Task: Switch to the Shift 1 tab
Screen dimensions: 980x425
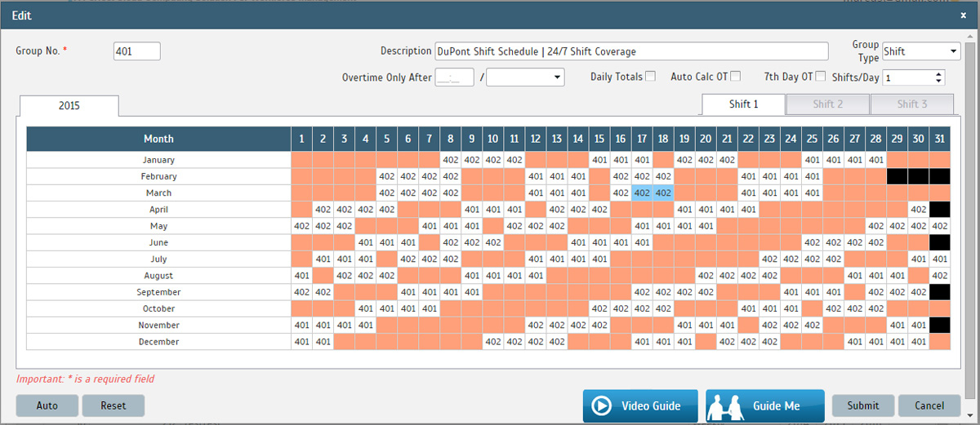Action: click(744, 104)
